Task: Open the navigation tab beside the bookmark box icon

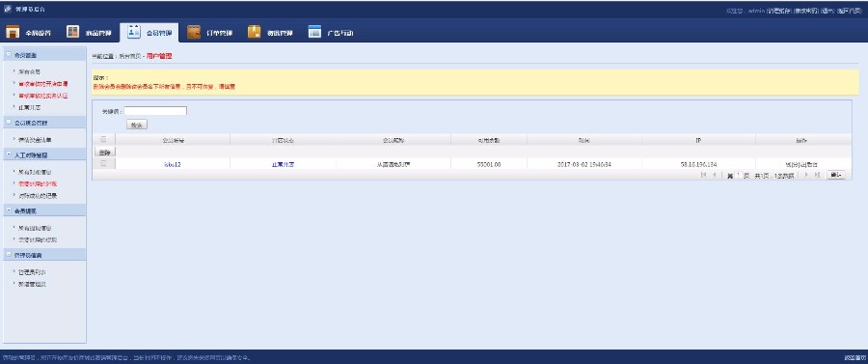Action: click(280, 33)
